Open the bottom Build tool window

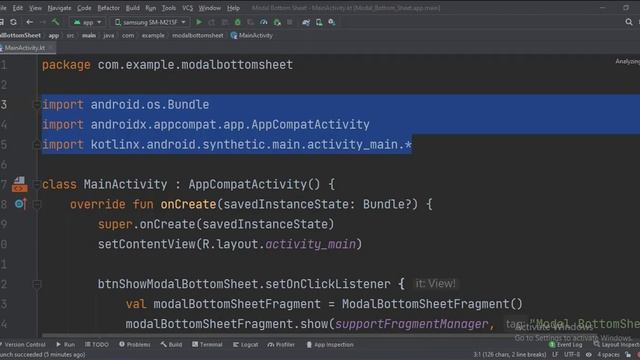tap(171, 344)
